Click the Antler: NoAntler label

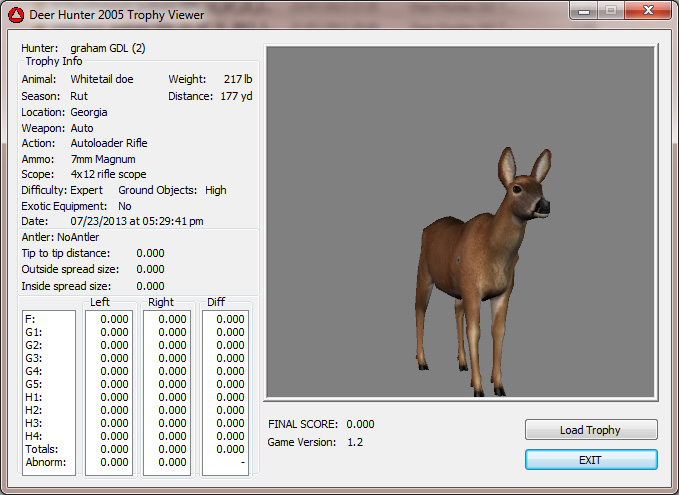click(x=60, y=237)
